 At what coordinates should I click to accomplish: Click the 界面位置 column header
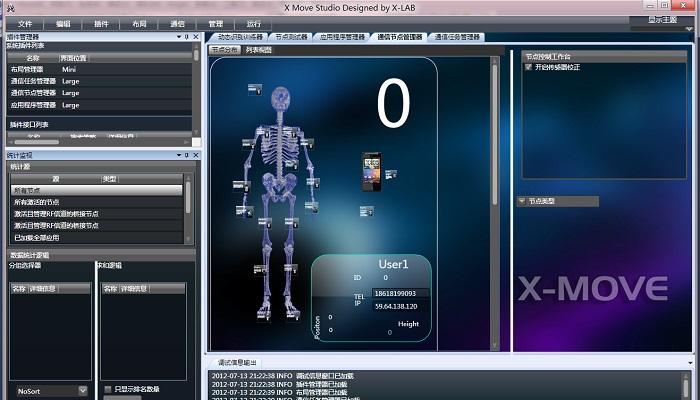pos(74,58)
